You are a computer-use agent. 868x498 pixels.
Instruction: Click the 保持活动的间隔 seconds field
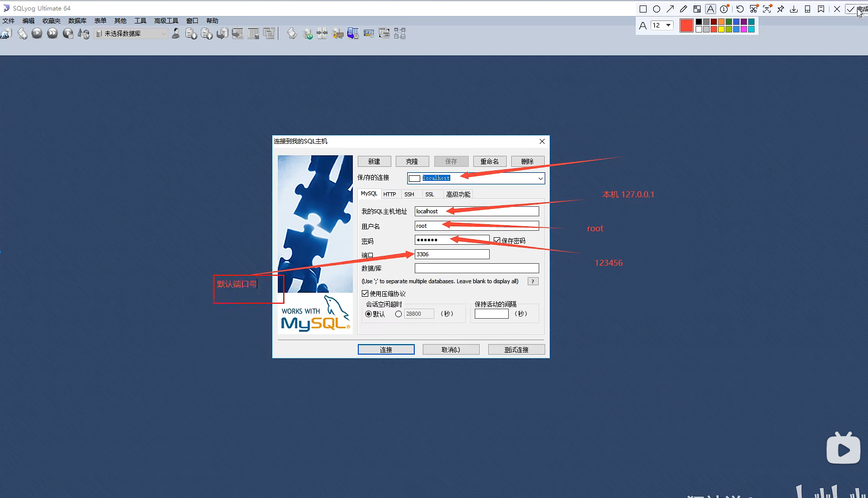pyautogui.click(x=492, y=314)
